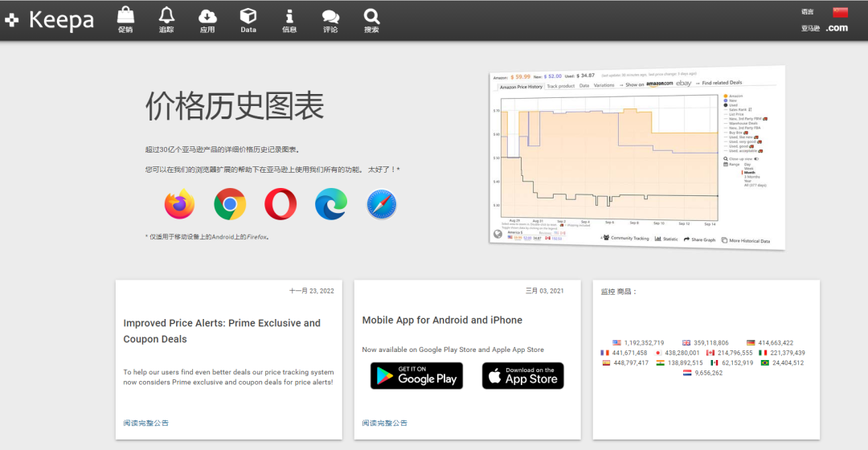Click the Canada flag count 214,796,555

point(729,353)
